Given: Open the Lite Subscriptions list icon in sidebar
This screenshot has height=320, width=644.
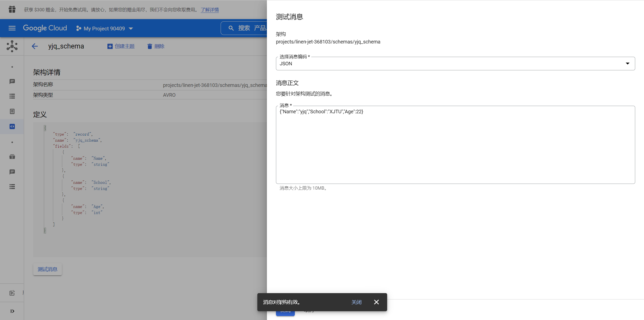Looking at the screenshot, I should [x=12, y=187].
